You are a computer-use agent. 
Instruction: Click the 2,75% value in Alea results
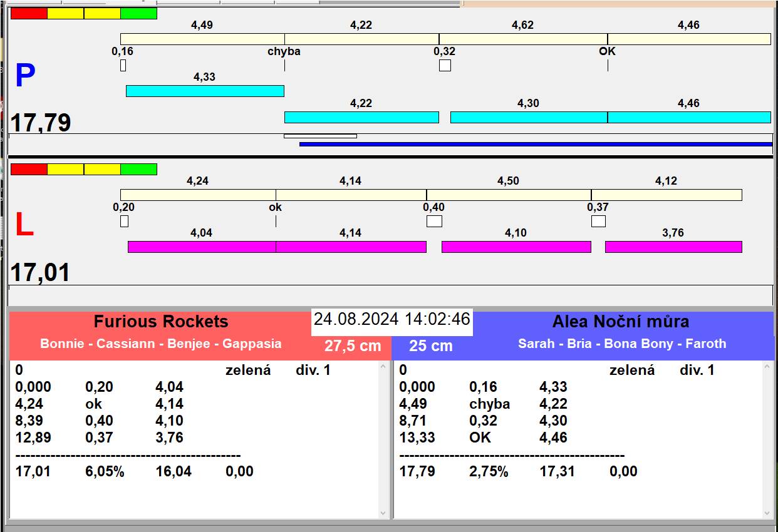pyautogui.click(x=489, y=471)
